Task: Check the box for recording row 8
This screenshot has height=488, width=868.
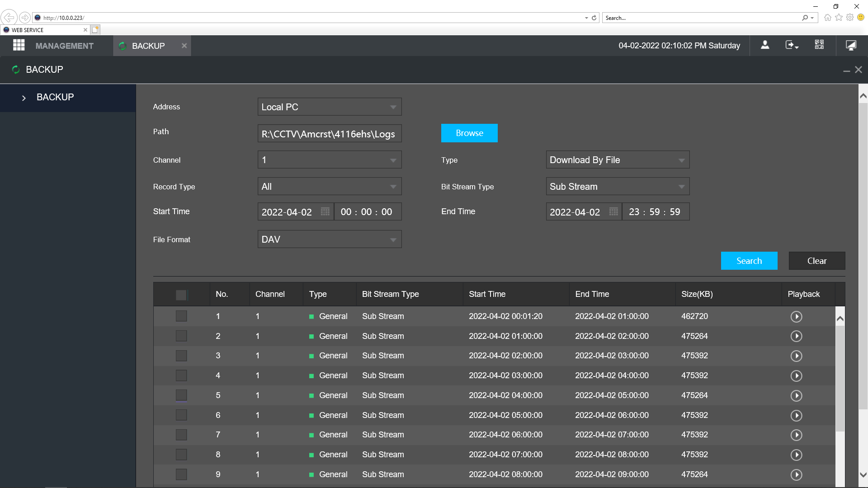Action: click(181, 455)
